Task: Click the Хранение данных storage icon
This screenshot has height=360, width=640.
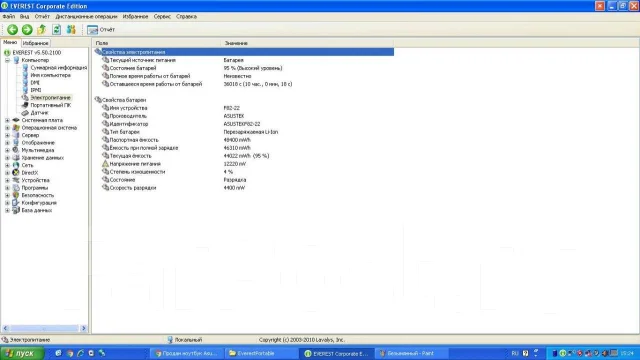Action: 16,158
